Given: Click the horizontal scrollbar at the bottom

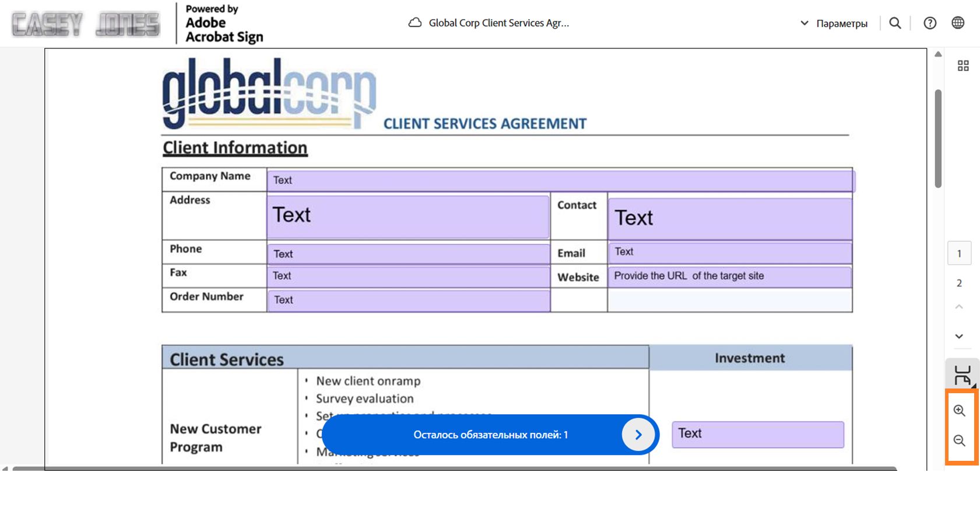Looking at the screenshot, I should click(x=455, y=468).
